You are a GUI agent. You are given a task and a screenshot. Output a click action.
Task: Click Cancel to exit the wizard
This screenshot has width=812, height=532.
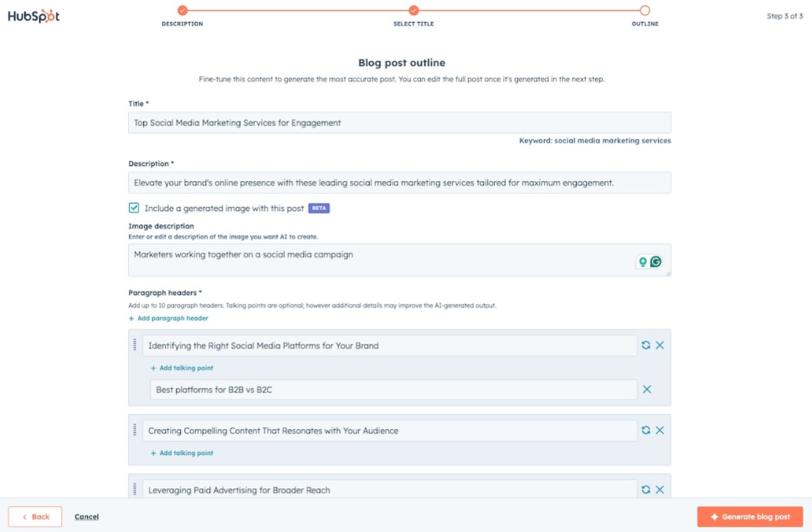[x=86, y=517]
